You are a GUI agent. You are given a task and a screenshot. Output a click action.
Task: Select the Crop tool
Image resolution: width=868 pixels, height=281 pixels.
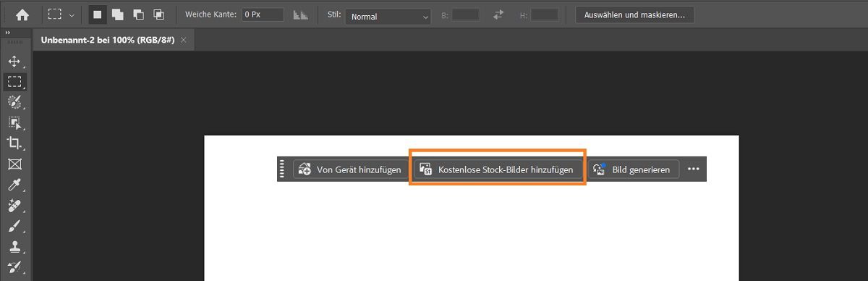point(14,143)
